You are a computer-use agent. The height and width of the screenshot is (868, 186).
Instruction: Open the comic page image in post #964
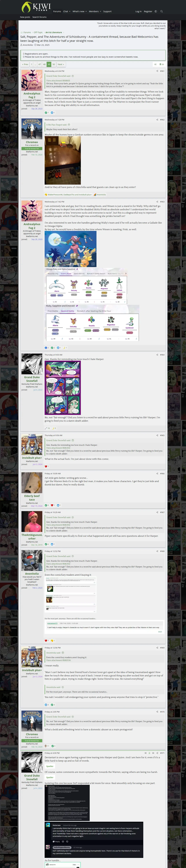click(63, 388)
